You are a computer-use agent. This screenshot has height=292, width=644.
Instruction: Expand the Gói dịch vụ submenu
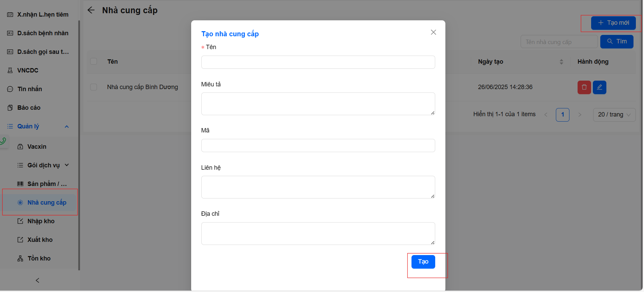67,165
